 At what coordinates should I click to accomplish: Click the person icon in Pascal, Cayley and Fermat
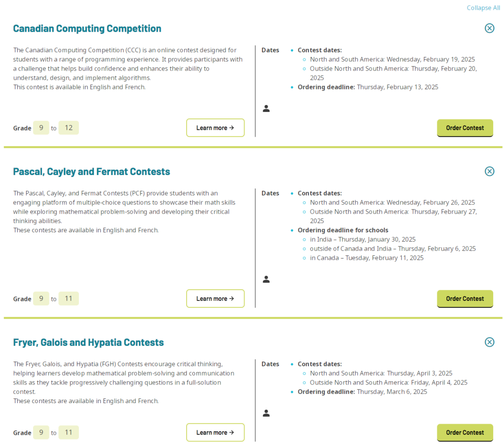pos(266,279)
